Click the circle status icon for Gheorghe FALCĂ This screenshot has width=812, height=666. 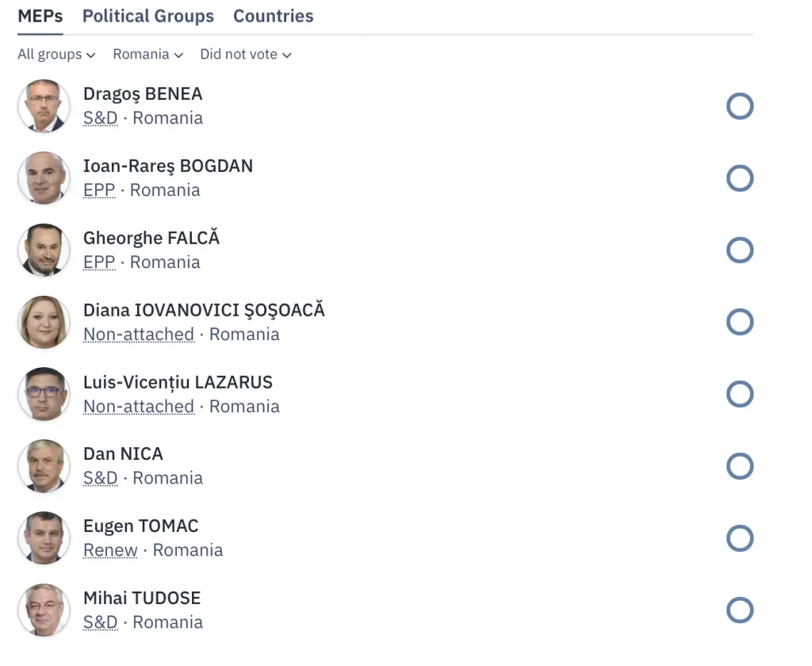pyautogui.click(x=739, y=251)
